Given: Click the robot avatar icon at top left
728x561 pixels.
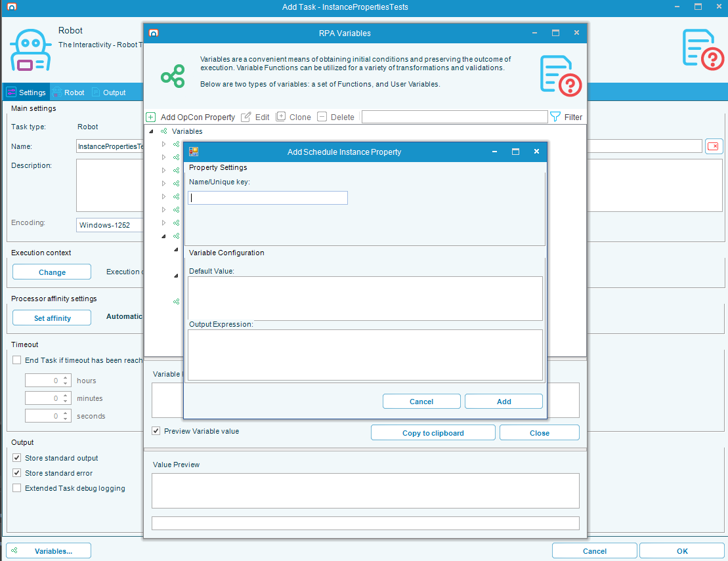Looking at the screenshot, I should [x=30, y=49].
